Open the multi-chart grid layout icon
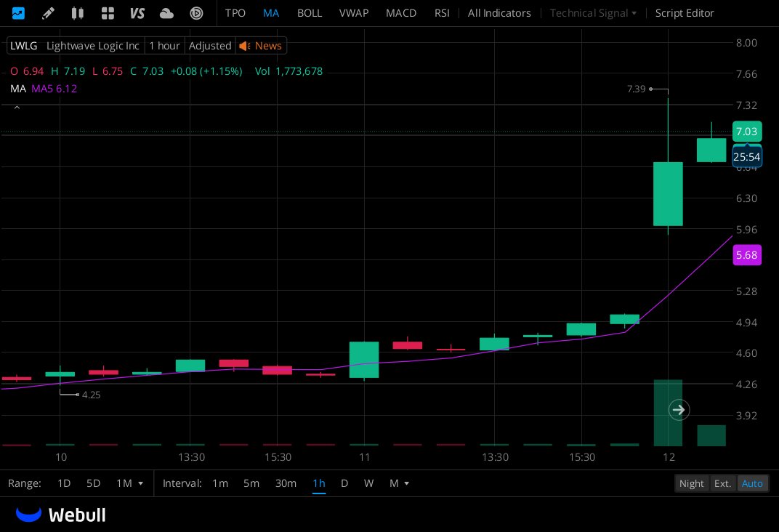Image resolution: width=779 pixels, height=532 pixels. [x=108, y=13]
